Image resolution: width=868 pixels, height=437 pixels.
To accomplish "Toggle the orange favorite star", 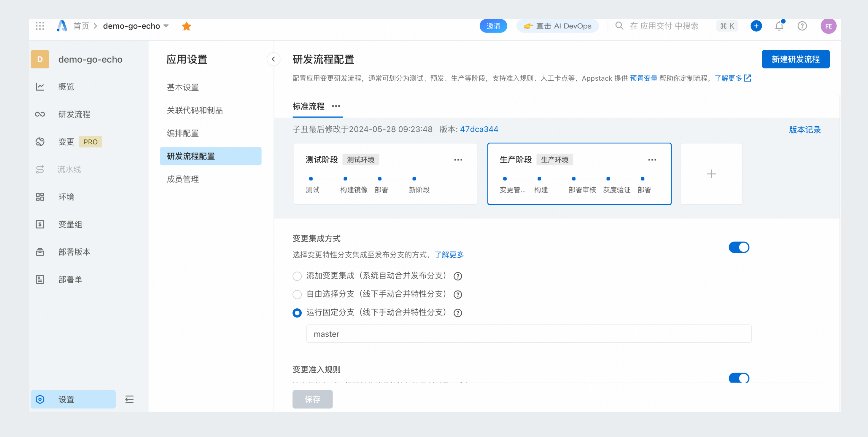I will pyautogui.click(x=186, y=26).
